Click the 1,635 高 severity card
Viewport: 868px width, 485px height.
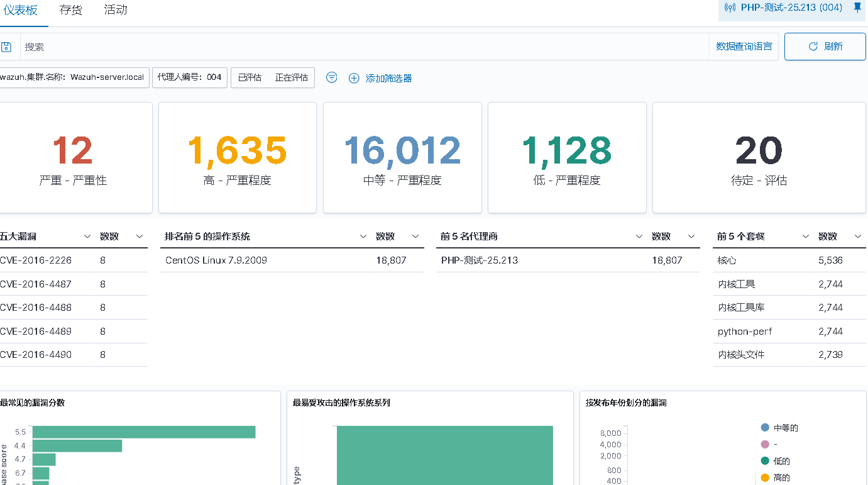pyautogui.click(x=238, y=158)
